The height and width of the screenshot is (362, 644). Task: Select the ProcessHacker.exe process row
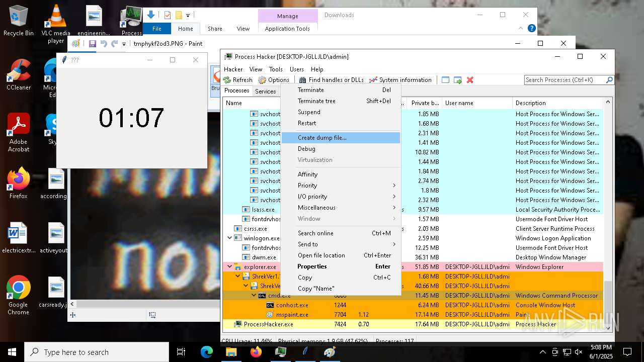point(413,324)
